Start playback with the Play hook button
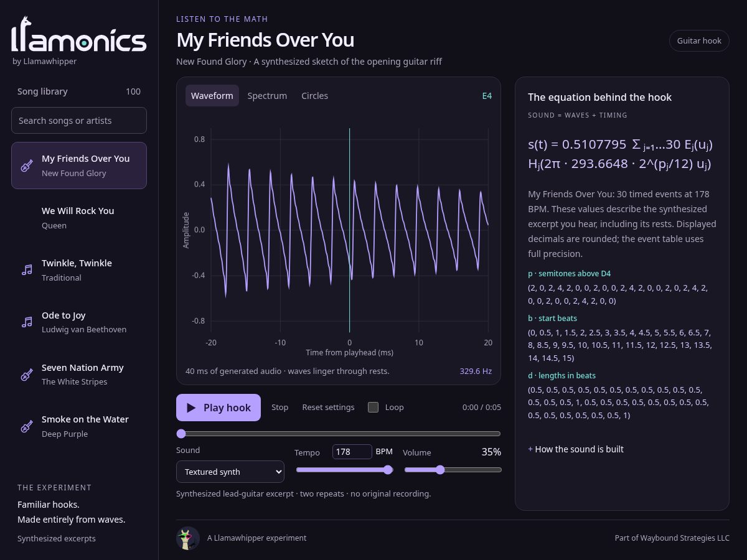 [218, 408]
